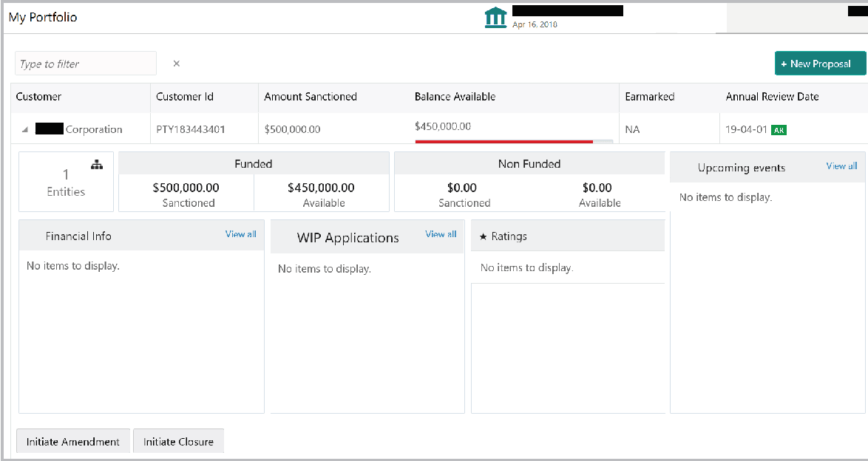The height and width of the screenshot is (461, 868).
Task: View all Upcoming events
Action: [841, 166]
